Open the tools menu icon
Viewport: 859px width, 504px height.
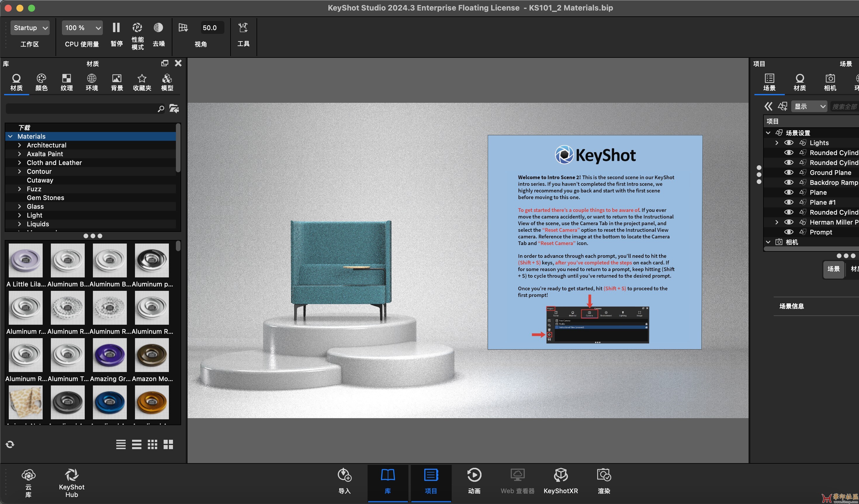[x=243, y=28]
